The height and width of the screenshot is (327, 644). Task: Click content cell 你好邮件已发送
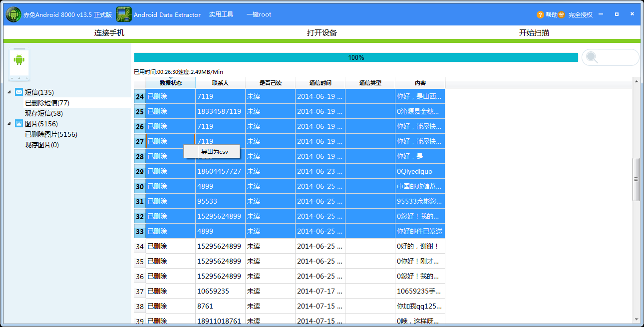point(420,231)
